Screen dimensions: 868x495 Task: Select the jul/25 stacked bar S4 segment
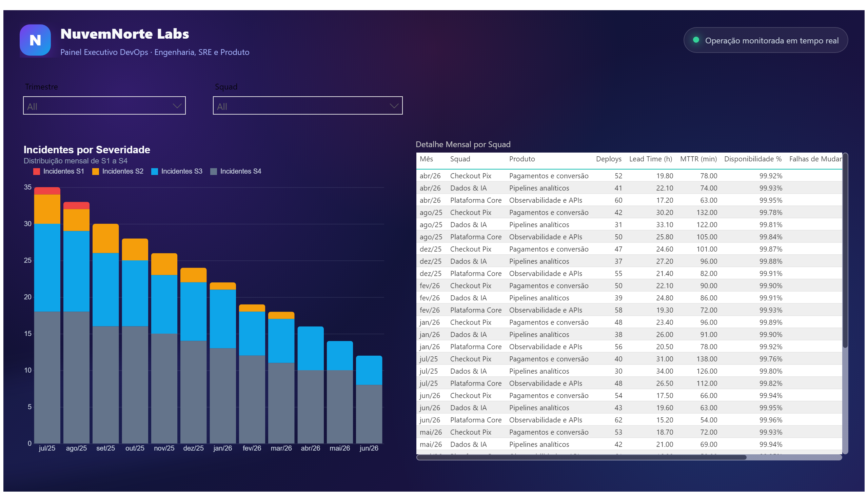[47, 377]
